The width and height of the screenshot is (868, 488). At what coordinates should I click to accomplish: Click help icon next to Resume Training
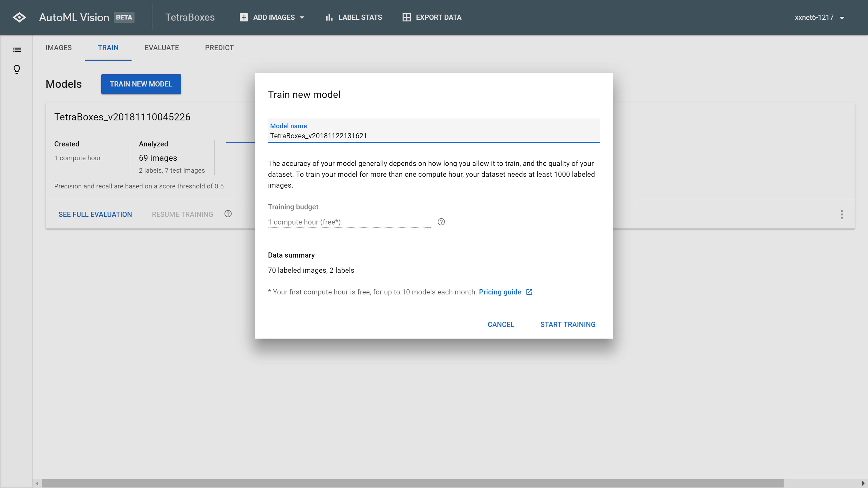pyautogui.click(x=228, y=214)
